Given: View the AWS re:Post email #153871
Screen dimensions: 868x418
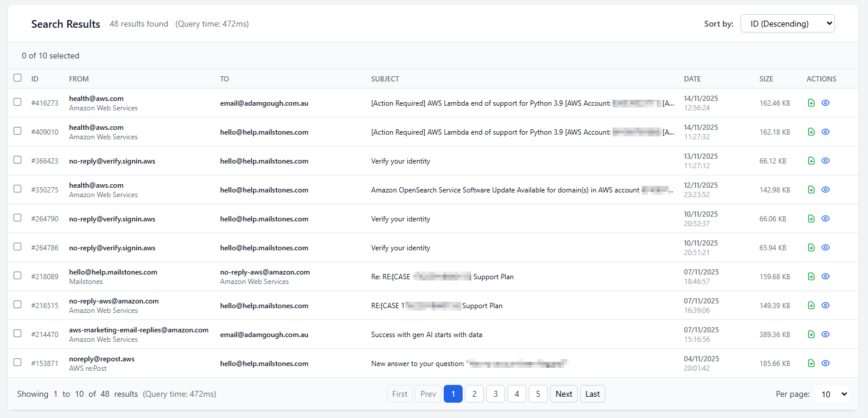Looking at the screenshot, I should 826,363.
